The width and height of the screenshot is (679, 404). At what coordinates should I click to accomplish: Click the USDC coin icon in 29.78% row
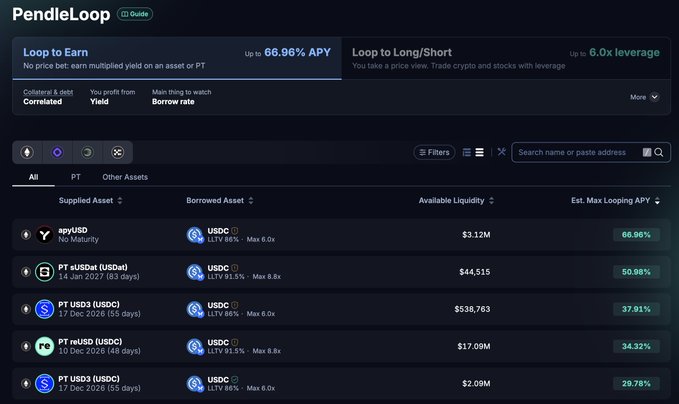195,384
